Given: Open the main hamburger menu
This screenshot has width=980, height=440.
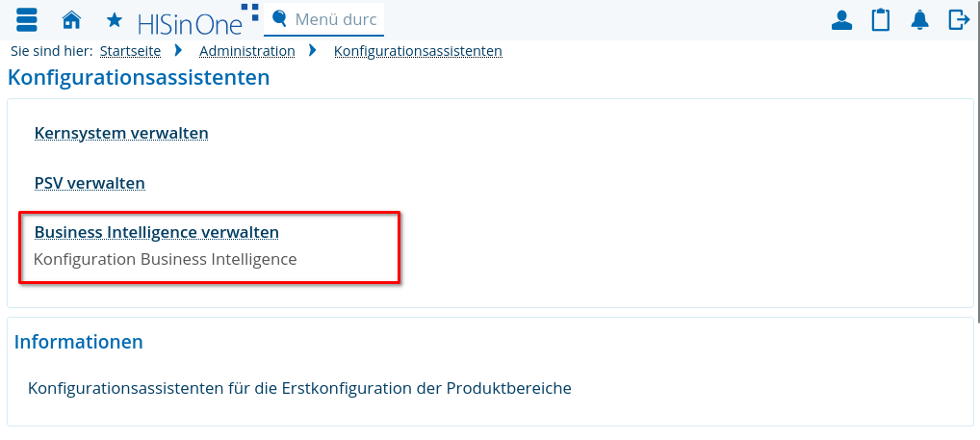Looking at the screenshot, I should [26, 19].
